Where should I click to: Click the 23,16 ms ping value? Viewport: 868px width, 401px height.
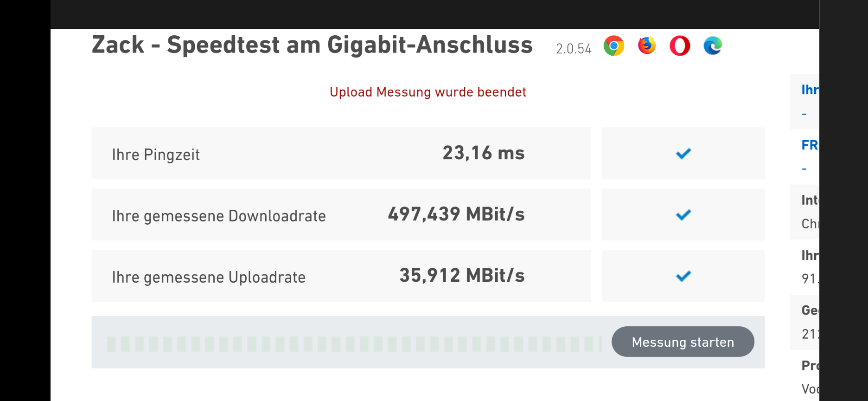coord(484,153)
